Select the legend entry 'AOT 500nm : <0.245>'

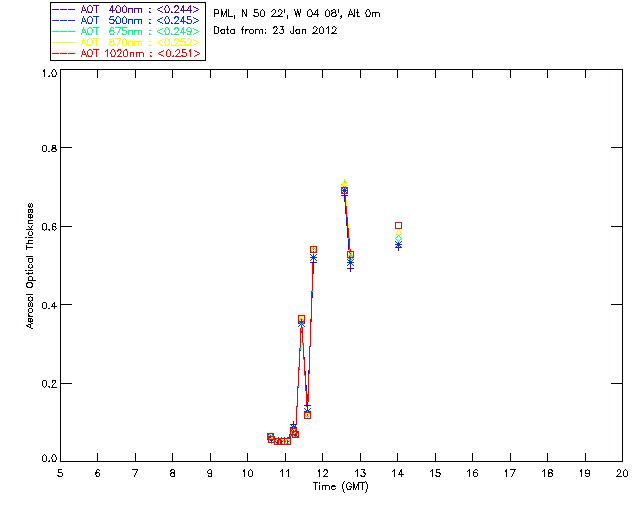tap(128, 20)
